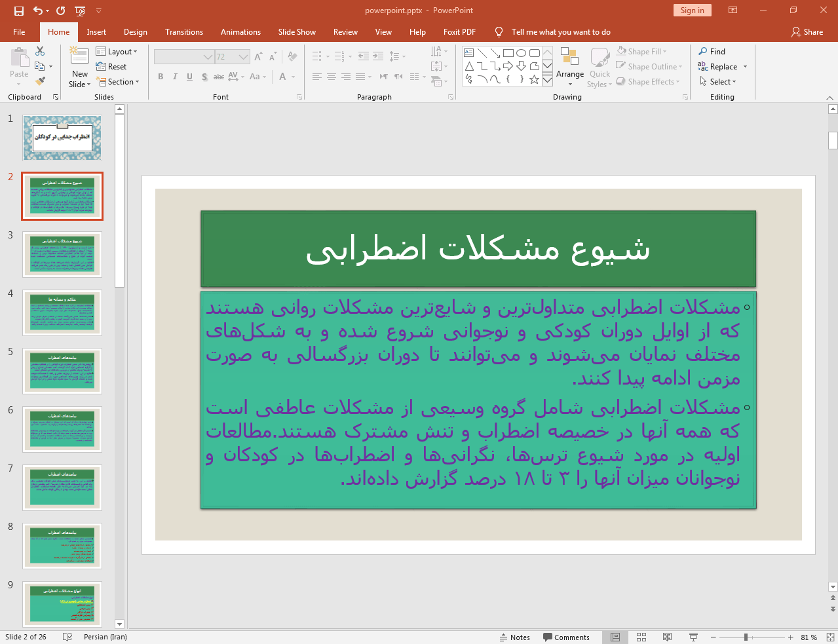This screenshot has width=838, height=644.
Task: Start slideshow from beginning in Quick Access toolbar
Action: point(80,10)
